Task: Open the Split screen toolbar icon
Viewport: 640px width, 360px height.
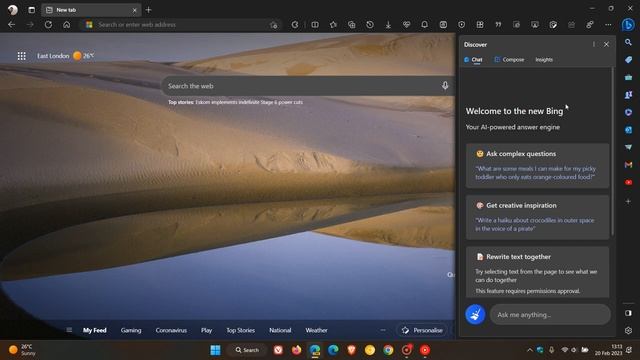Action: (315, 25)
